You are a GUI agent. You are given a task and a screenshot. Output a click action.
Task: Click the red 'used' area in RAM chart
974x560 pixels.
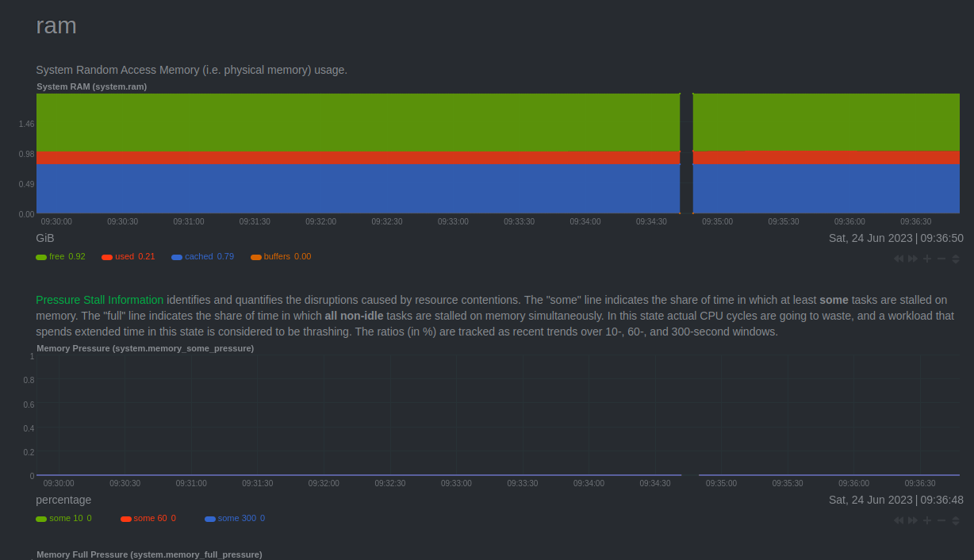click(x=357, y=158)
